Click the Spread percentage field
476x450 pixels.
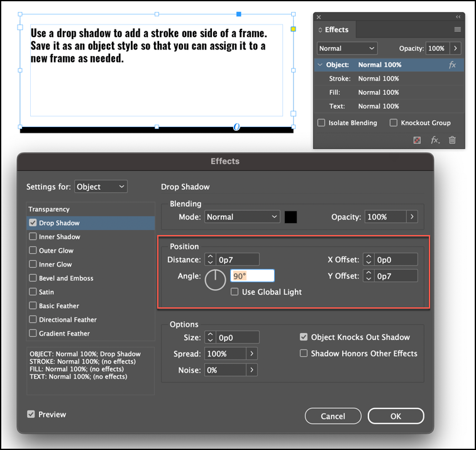(x=225, y=353)
